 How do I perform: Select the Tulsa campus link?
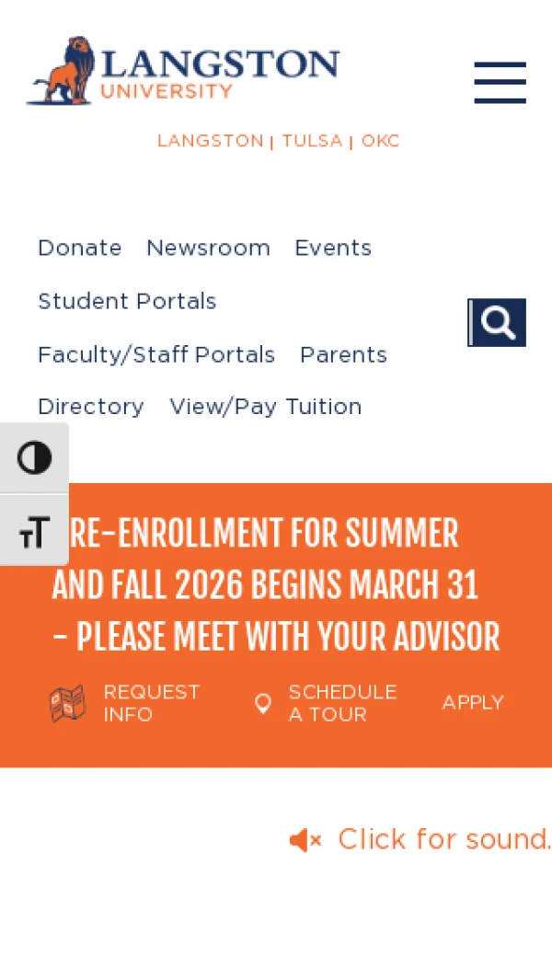click(x=312, y=141)
